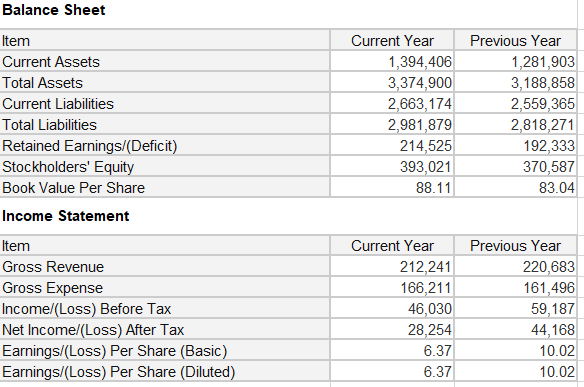Image resolution: width=584 pixels, height=387 pixels.
Task: Select Stockholders' Equity value 393,021
Action: 426,167
